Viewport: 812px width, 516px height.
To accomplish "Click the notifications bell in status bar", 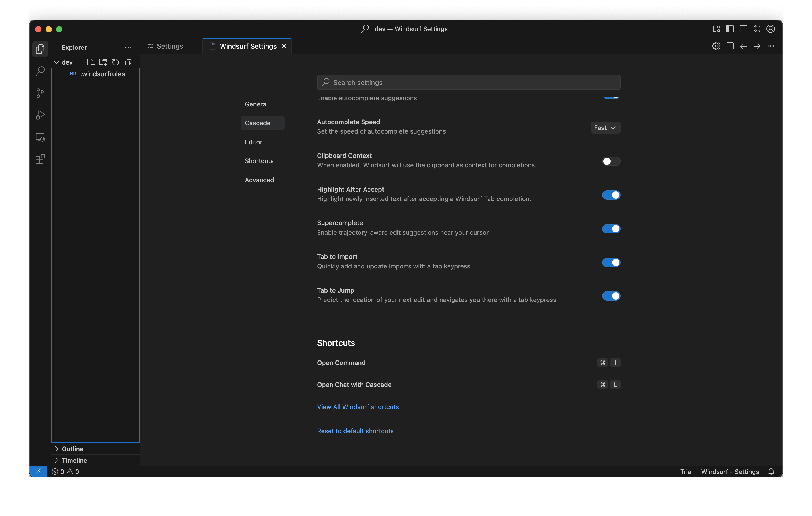I will pos(771,472).
